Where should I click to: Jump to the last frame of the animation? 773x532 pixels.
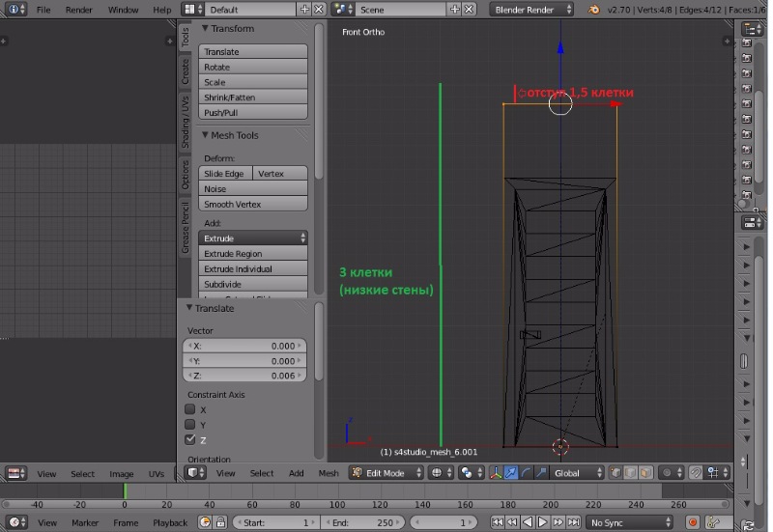tap(571, 522)
